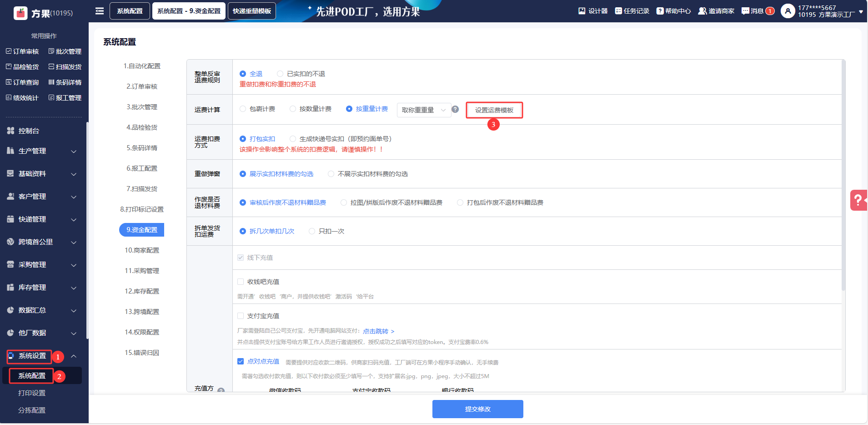Select the 已实扣的不退 radio option
Image resolution: width=868 pixels, height=425 pixels.
[280, 74]
